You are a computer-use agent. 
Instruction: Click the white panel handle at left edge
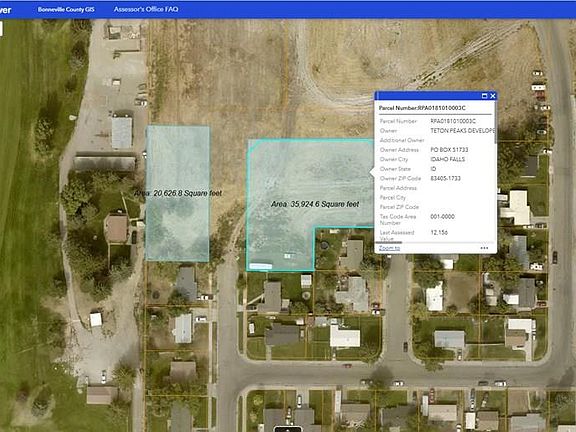[x=1, y=29]
